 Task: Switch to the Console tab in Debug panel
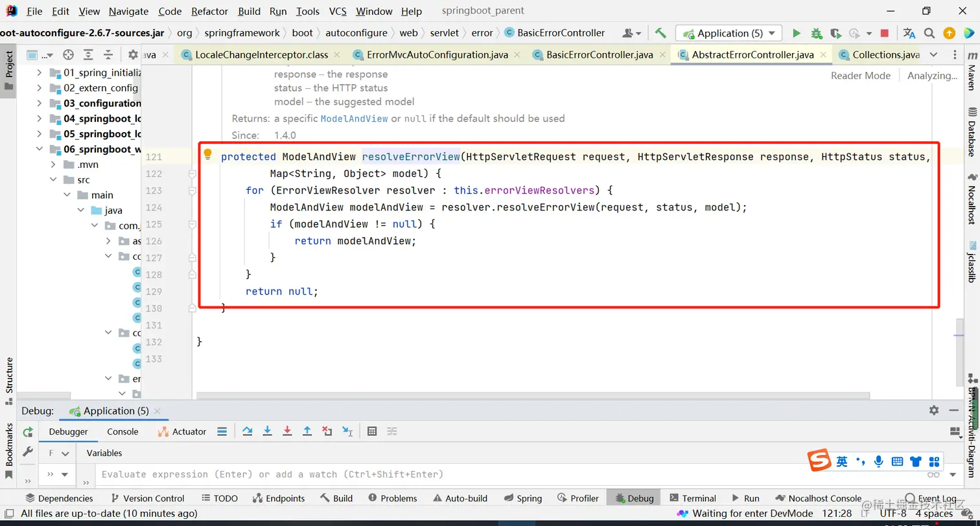(x=122, y=431)
